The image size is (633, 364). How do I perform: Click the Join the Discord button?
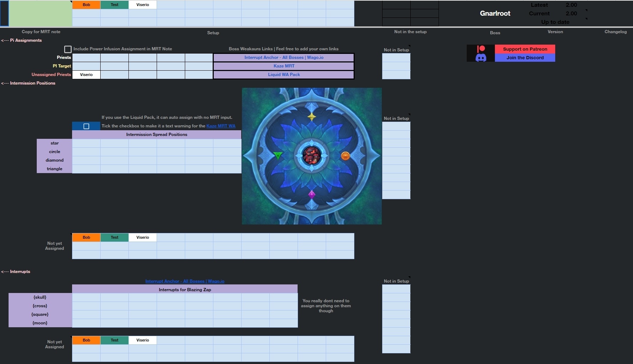pyautogui.click(x=525, y=57)
